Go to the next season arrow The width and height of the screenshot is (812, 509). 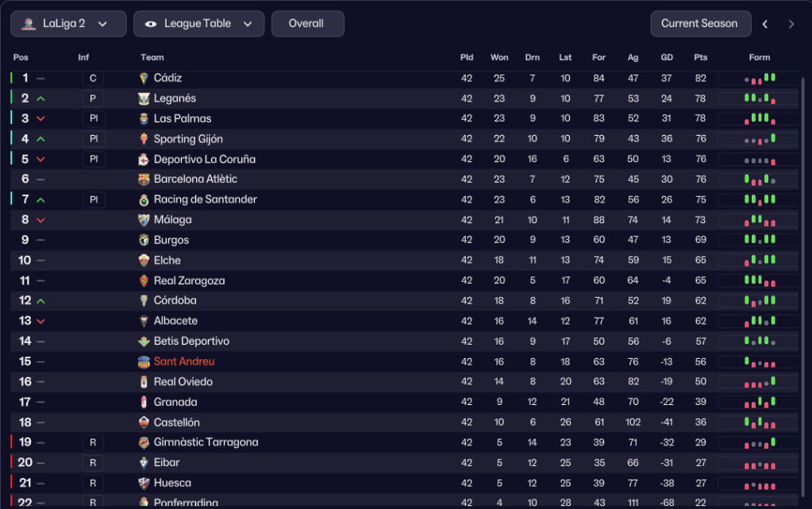click(x=791, y=24)
